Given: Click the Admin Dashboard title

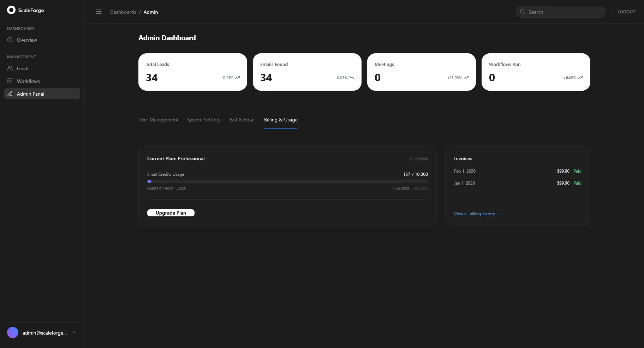Looking at the screenshot, I should point(167,38).
